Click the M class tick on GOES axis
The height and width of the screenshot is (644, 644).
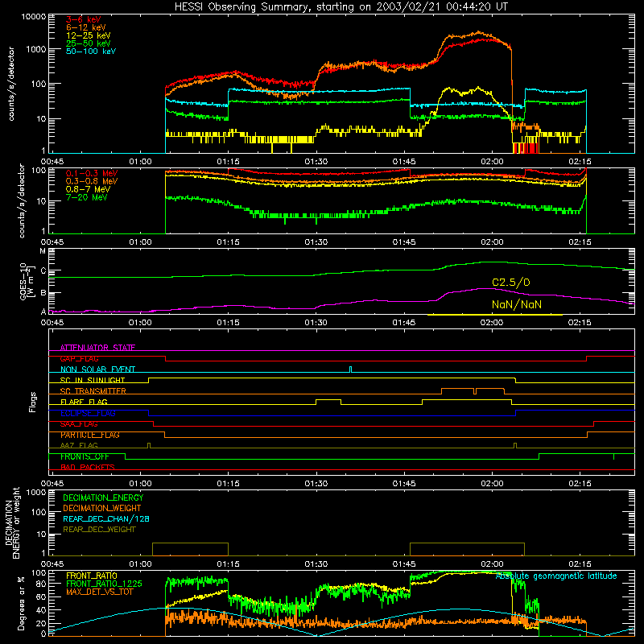click(x=43, y=251)
